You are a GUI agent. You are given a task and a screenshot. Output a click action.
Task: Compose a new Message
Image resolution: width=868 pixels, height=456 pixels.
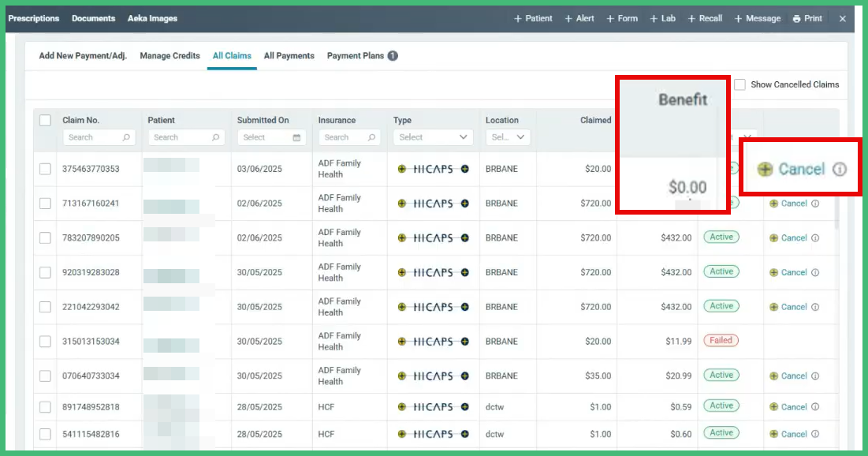coord(758,18)
